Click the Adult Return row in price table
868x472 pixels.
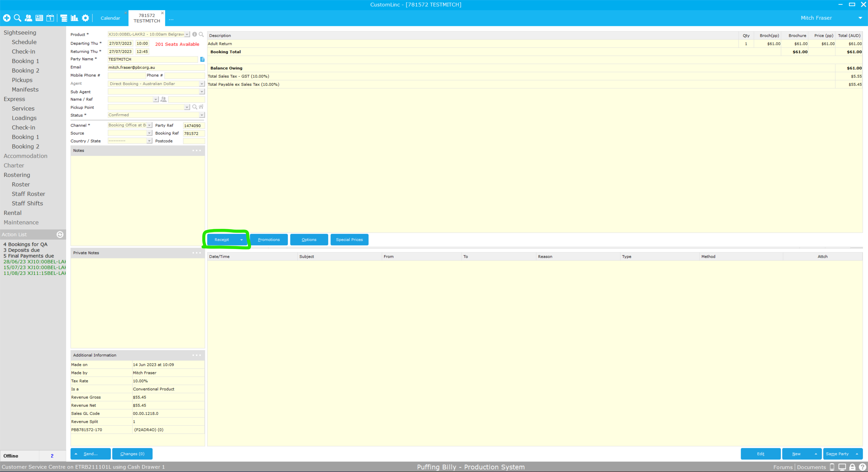click(x=535, y=44)
